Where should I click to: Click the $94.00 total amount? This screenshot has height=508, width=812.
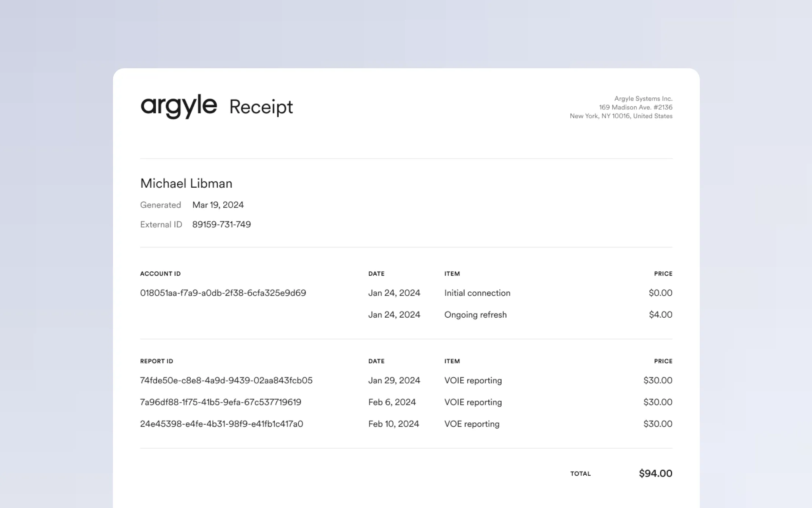[x=655, y=474]
